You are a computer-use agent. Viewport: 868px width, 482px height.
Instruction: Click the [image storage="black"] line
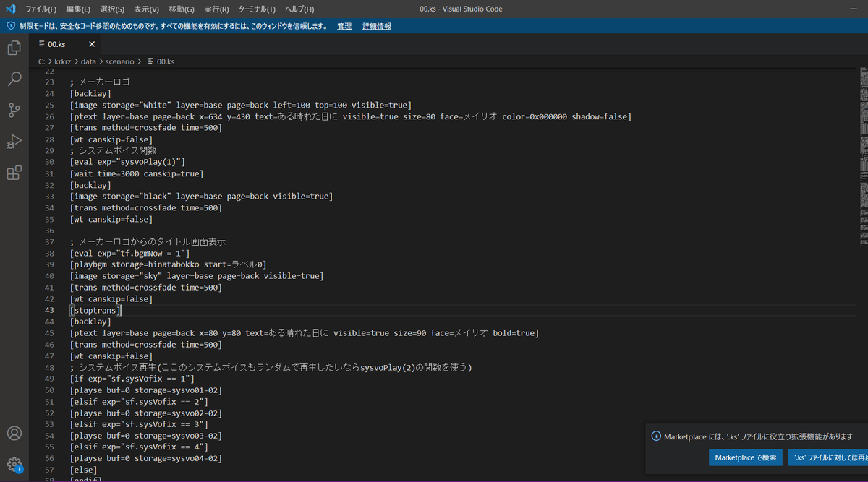[201, 196]
